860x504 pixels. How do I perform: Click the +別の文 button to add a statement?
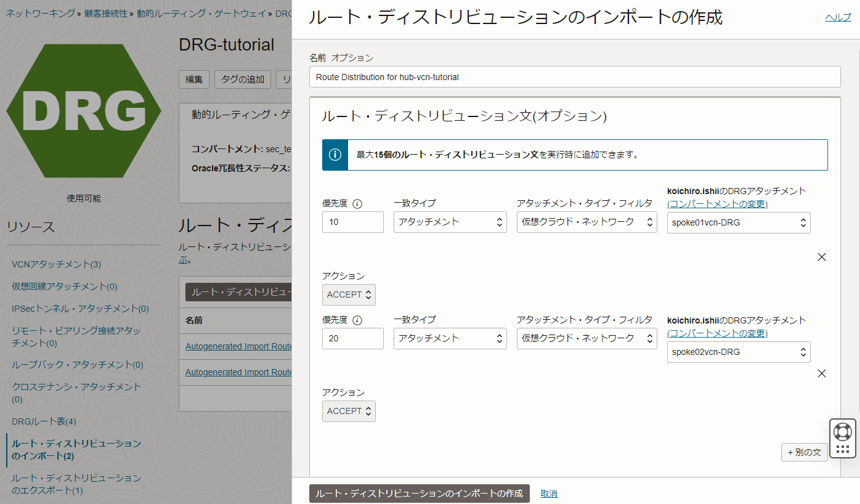(x=804, y=452)
